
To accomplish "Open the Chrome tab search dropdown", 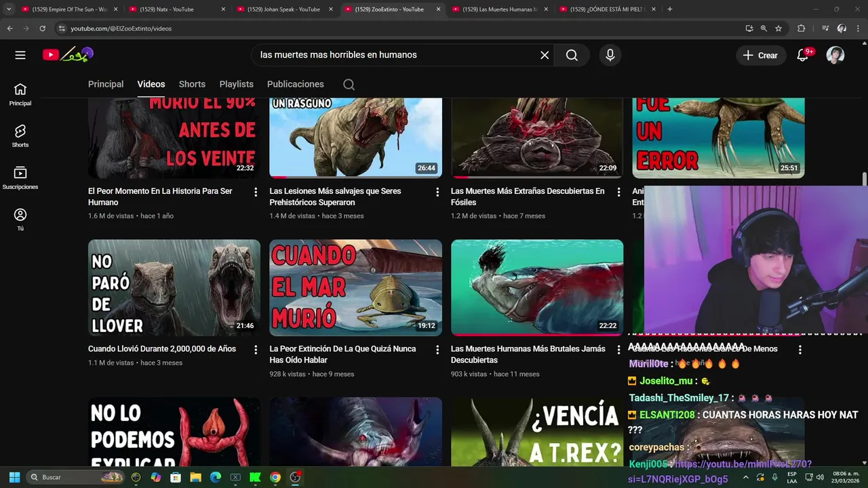I will pos(9,9).
